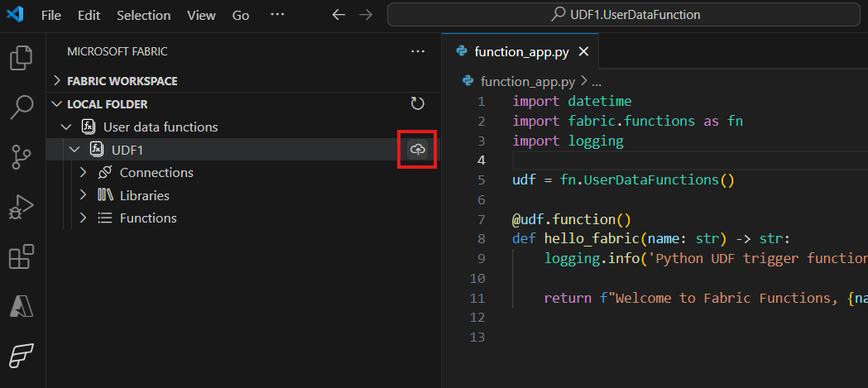The height and width of the screenshot is (388, 868).
Task: Click the User data functions item icon
Action: coord(89,127)
